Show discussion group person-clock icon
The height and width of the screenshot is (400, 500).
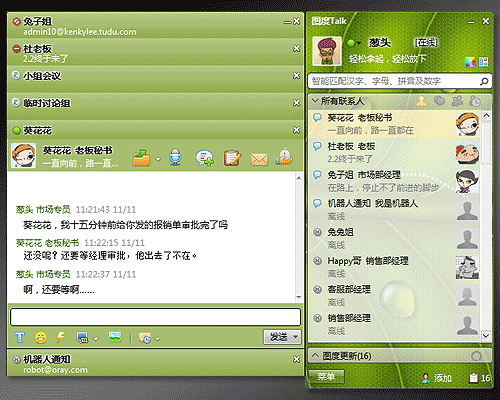(475, 101)
